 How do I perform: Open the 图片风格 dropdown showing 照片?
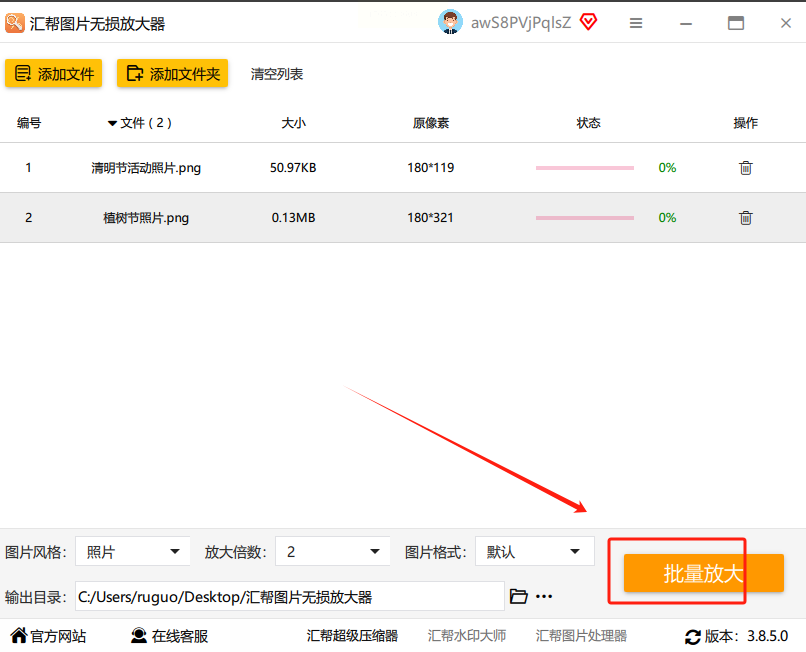click(133, 551)
